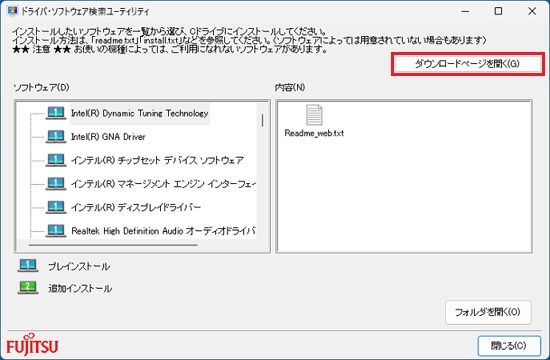The width and height of the screenshot is (550, 360).
Task: Click laptop icon beside Realtek High Definition Audio
Action: tap(56, 231)
